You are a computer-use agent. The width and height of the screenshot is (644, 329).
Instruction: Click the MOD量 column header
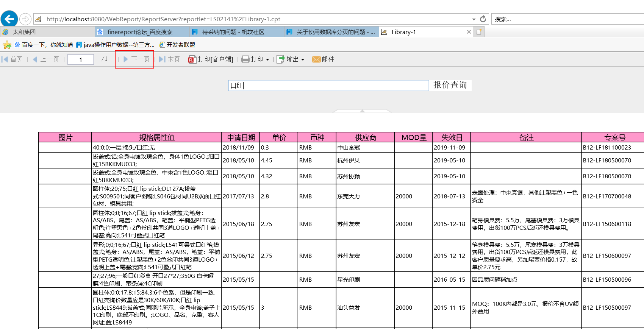[413, 137]
